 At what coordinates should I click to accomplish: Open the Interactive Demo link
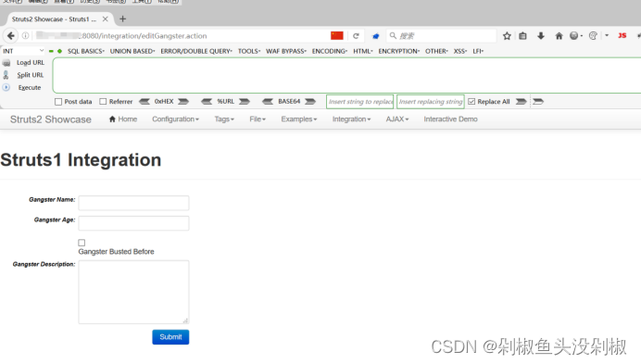tap(450, 119)
